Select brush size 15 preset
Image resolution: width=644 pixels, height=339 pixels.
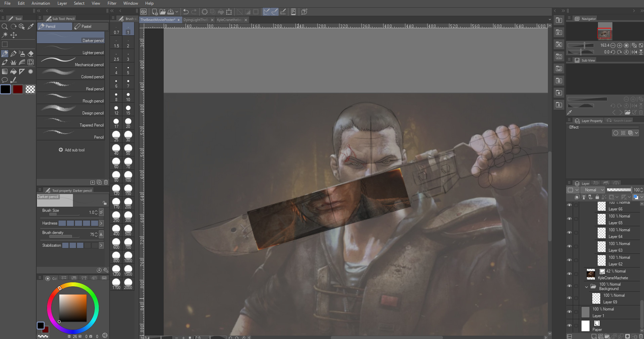coord(128,109)
